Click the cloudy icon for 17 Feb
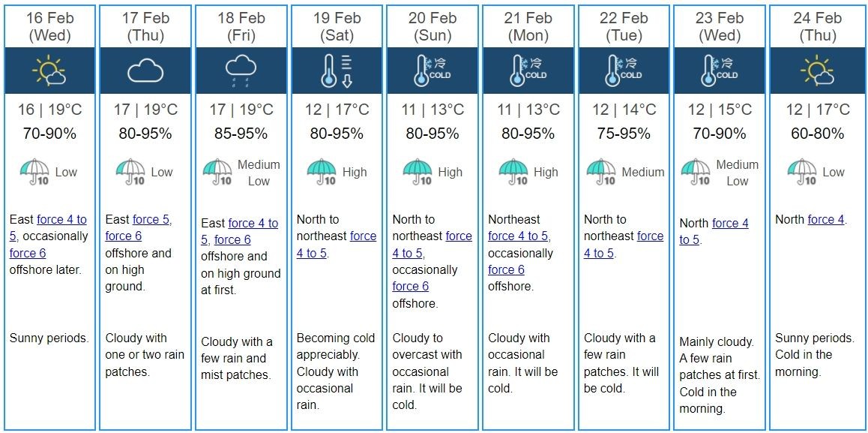This screenshot has height=433, width=868. pos(145,71)
